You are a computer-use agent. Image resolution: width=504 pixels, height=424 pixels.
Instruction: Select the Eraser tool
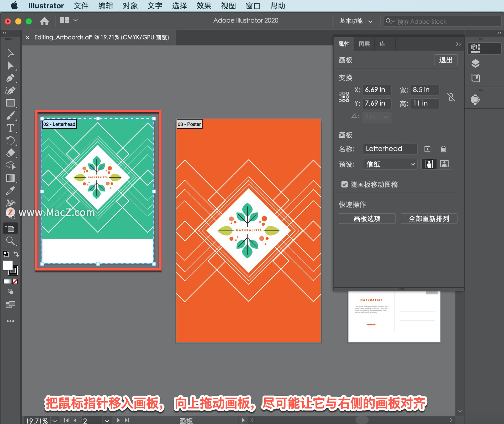10,153
